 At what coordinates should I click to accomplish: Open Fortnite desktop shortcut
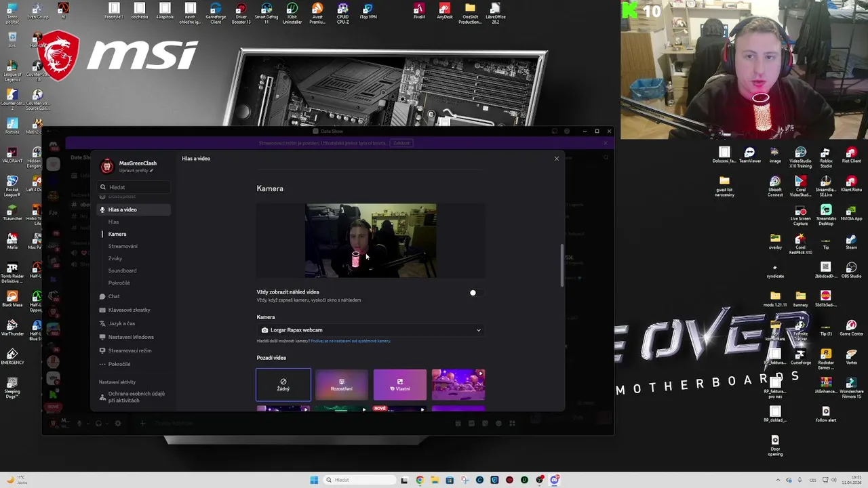coord(12,126)
